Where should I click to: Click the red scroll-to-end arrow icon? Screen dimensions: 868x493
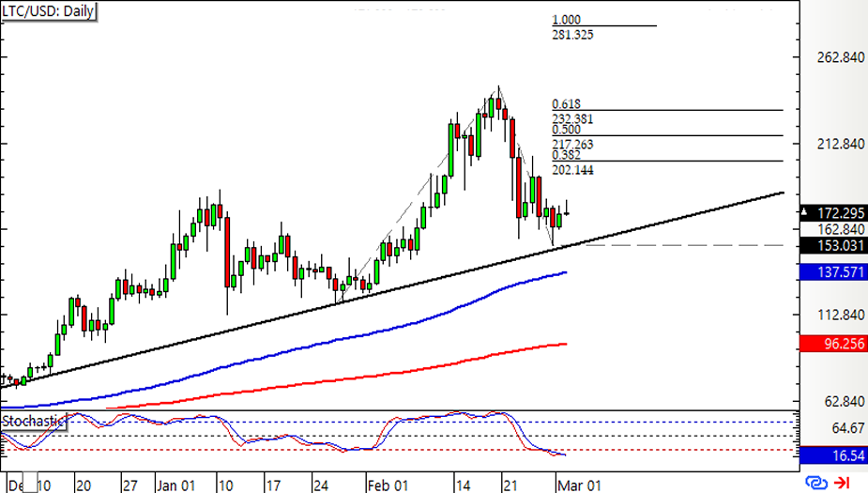(x=842, y=483)
